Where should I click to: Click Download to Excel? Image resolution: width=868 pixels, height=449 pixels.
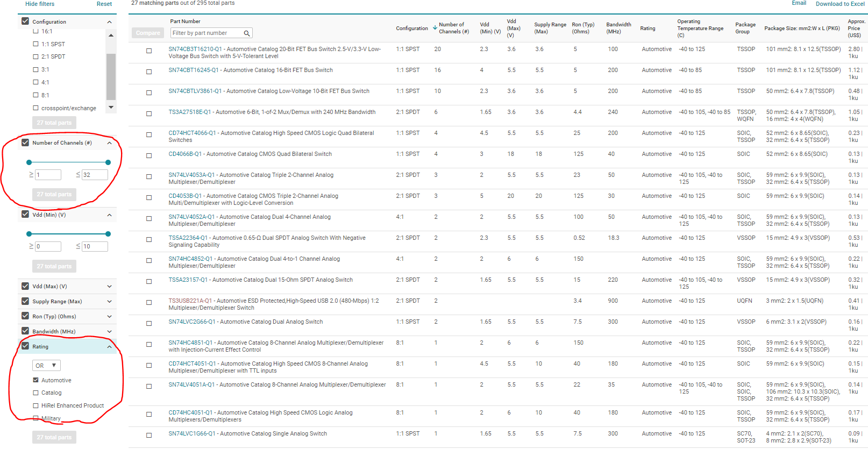pos(840,4)
